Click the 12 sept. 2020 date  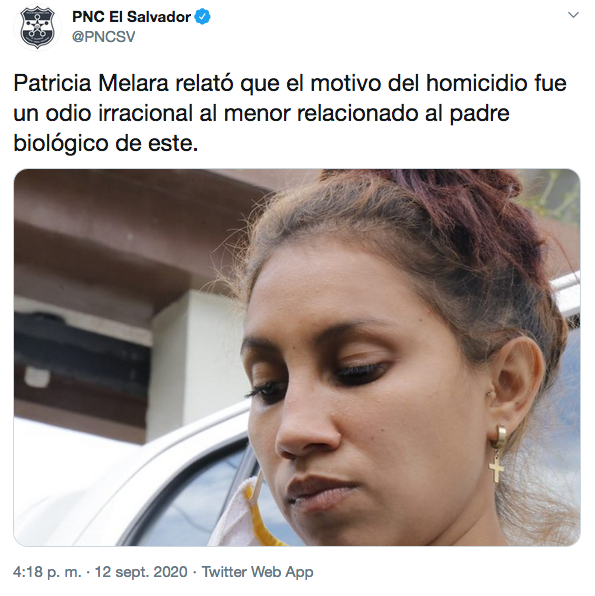click(141, 572)
